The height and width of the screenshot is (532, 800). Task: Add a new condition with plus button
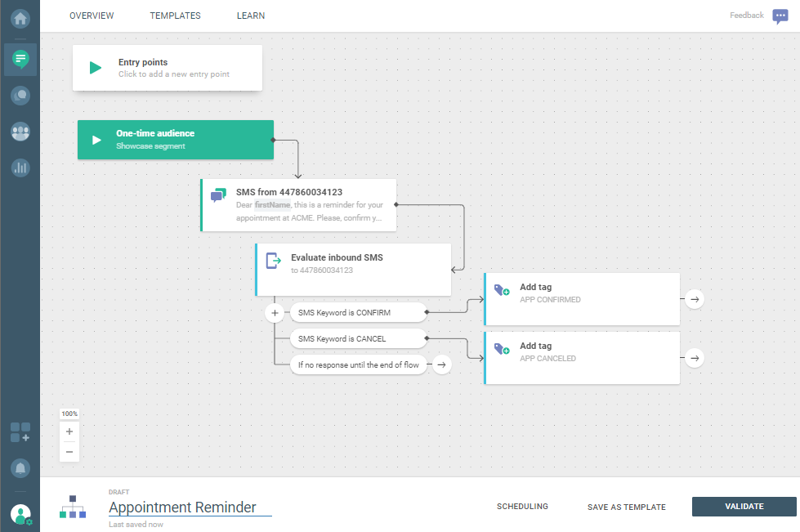click(275, 313)
